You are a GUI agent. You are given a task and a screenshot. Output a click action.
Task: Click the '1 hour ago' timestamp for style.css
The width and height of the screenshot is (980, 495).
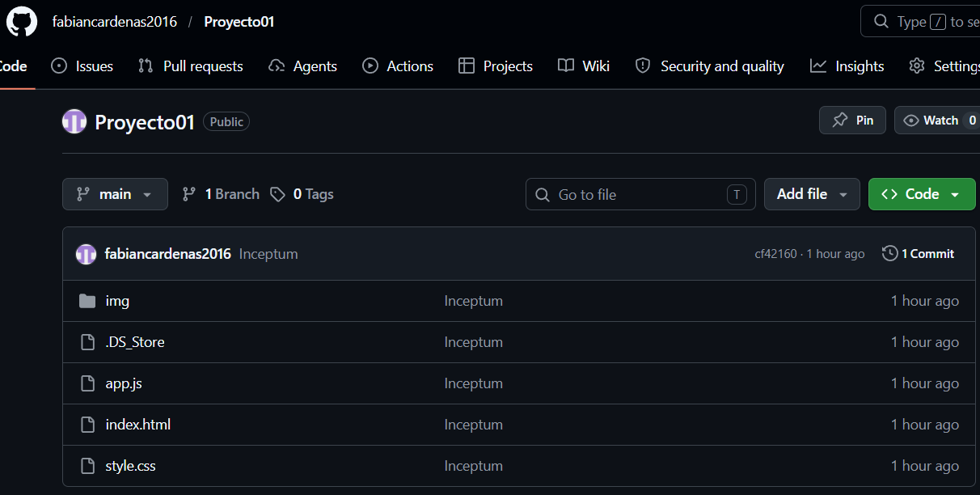[x=925, y=466]
